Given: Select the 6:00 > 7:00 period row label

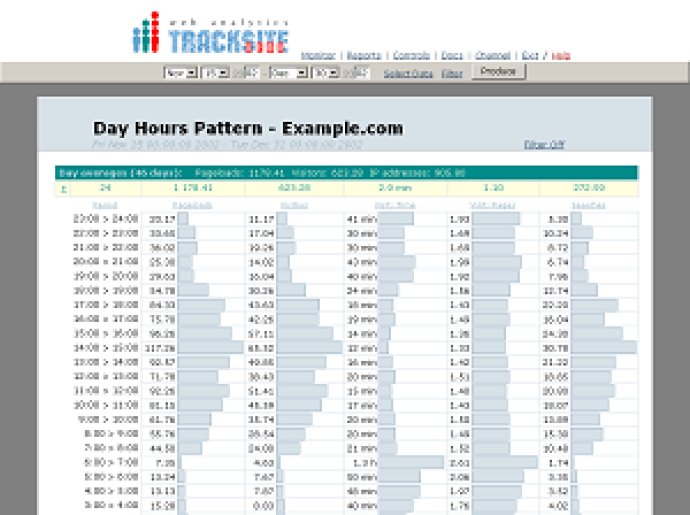Looking at the screenshot, I should [111, 463].
